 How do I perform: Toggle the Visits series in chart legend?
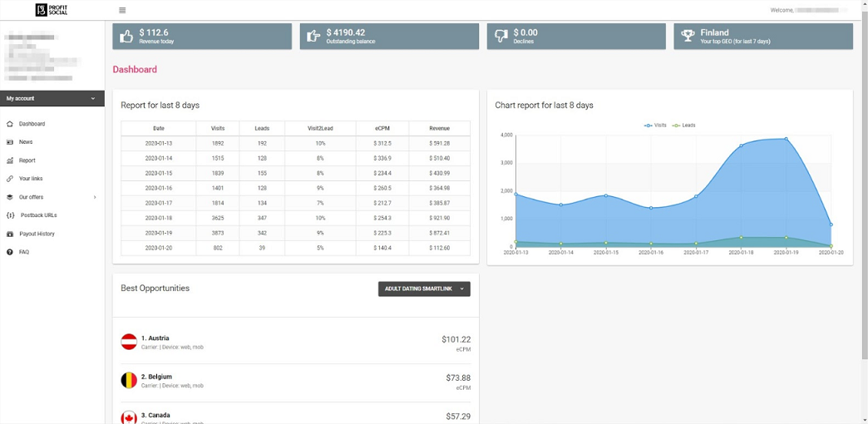click(x=655, y=126)
